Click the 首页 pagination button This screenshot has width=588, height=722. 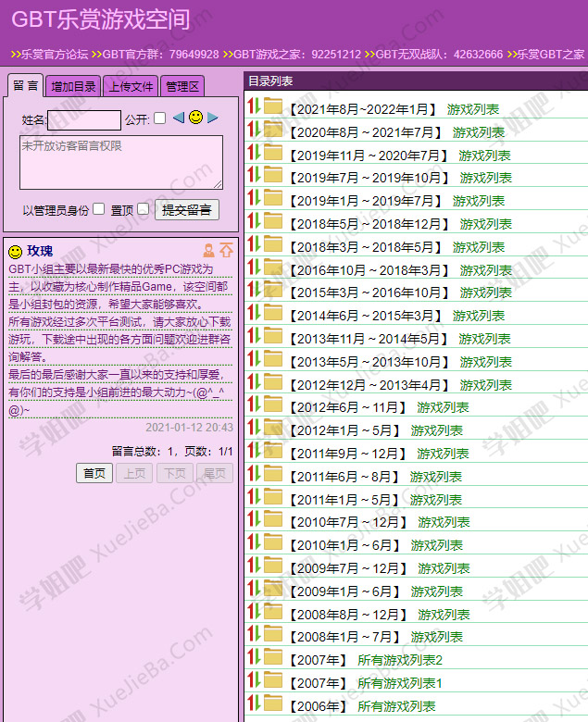[x=94, y=473]
